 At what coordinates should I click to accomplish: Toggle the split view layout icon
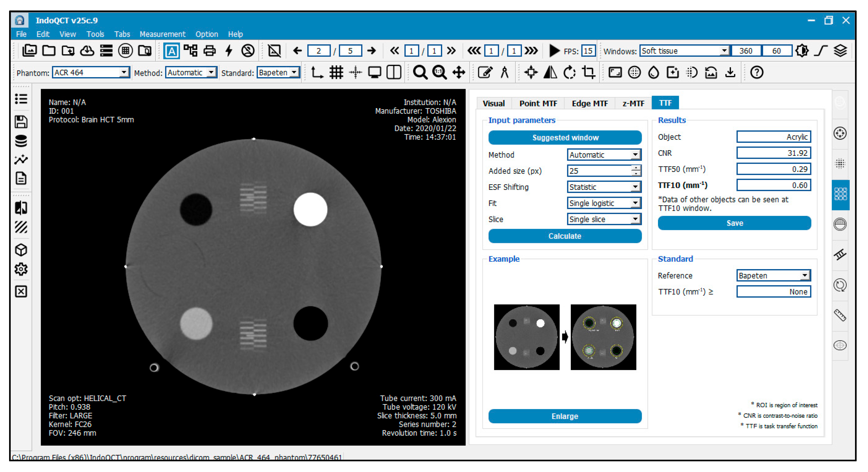394,72
